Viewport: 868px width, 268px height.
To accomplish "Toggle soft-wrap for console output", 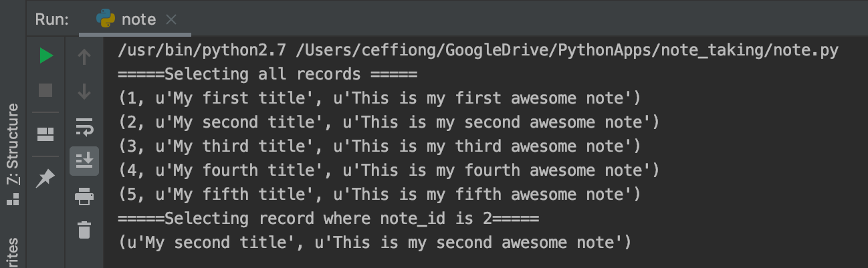I will click(84, 126).
